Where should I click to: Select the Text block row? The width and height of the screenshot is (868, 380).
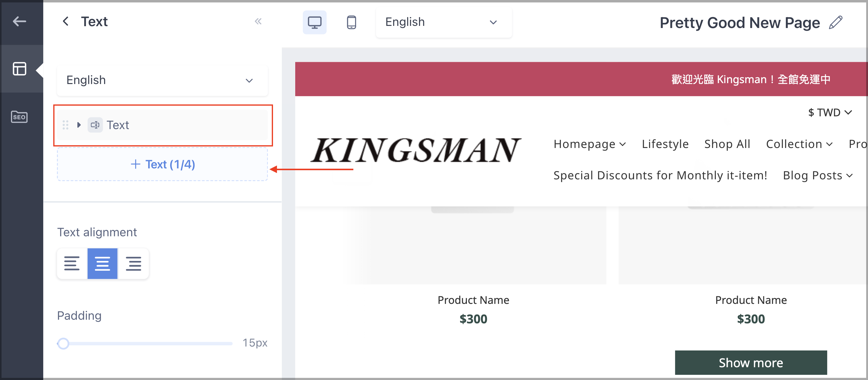pos(163,125)
